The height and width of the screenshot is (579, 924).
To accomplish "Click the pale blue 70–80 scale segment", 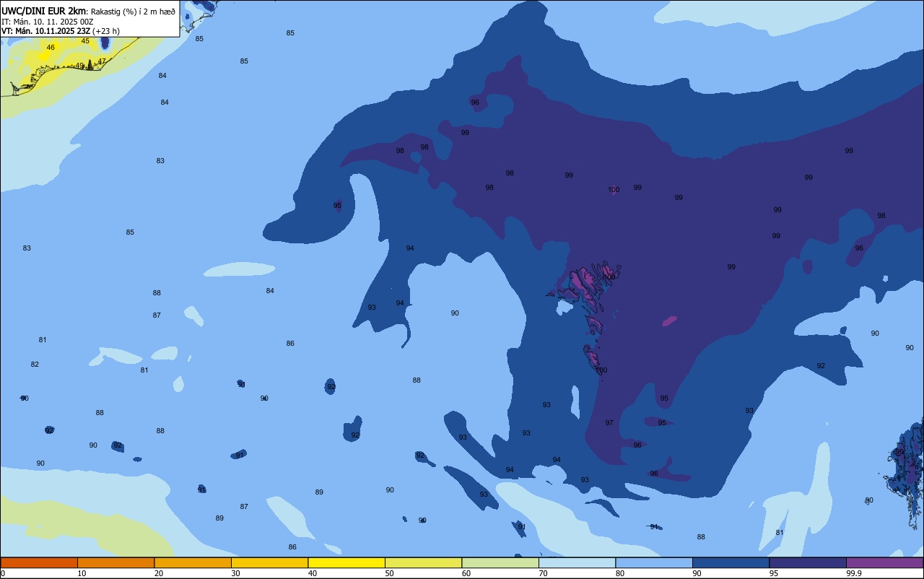I will [x=577, y=562].
